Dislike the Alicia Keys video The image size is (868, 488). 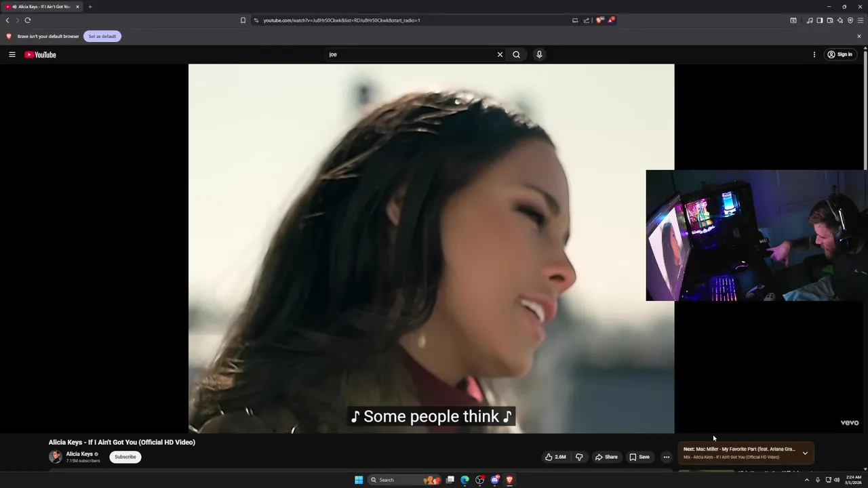point(579,457)
